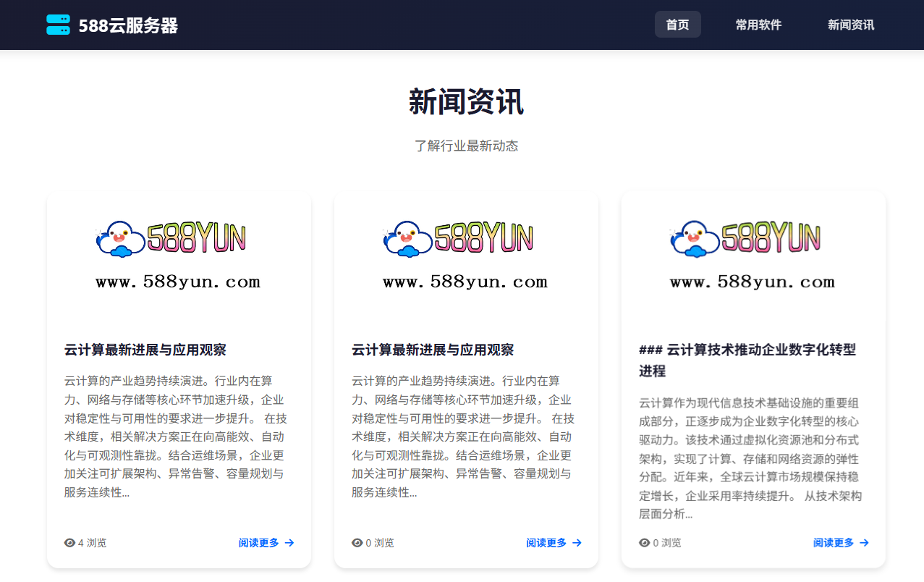Click the 588云服务器 server logo icon
This screenshot has height=582, width=924.
click(58, 24)
